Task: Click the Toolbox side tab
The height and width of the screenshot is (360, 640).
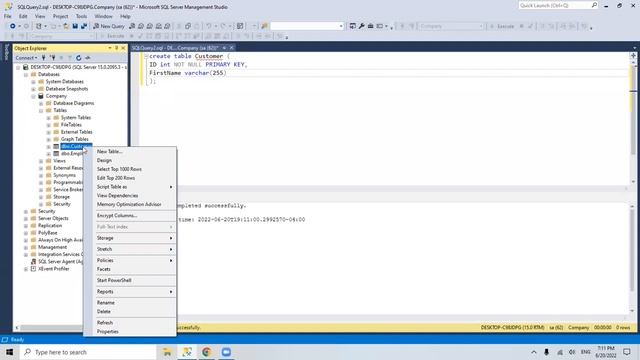Action: tap(6, 52)
